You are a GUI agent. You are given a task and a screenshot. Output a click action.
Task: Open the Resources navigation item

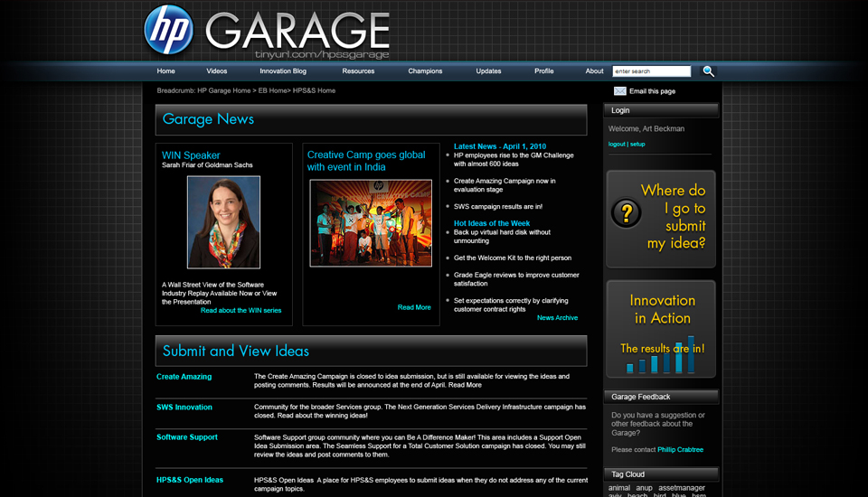pyautogui.click(x=358, y=71)
